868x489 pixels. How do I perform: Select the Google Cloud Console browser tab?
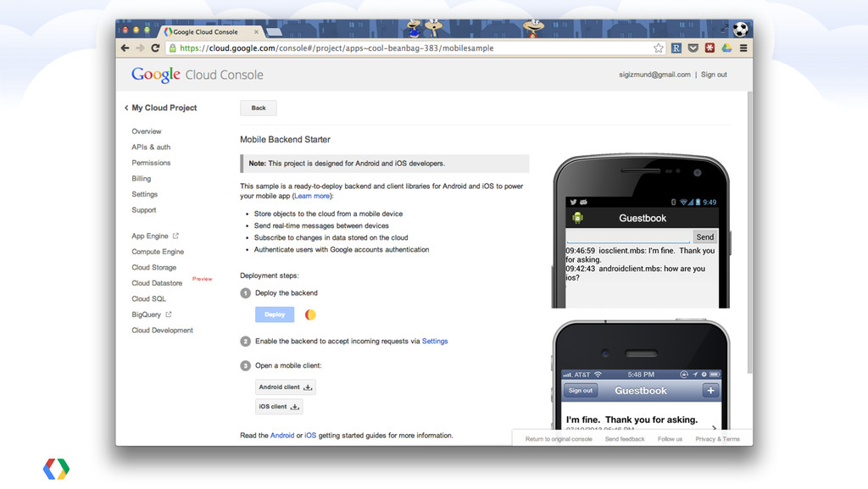[x=211, y=32]
